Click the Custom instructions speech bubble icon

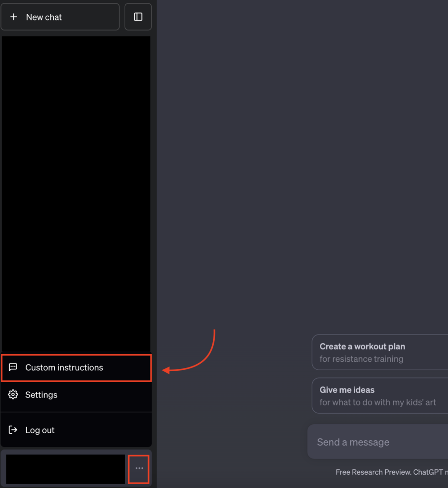pos(13,367)
